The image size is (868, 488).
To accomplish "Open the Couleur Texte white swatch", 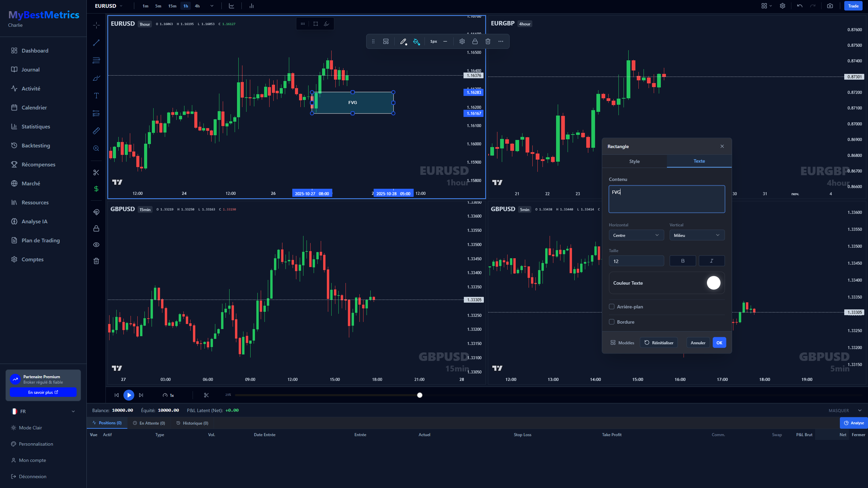I will [713, 283].
